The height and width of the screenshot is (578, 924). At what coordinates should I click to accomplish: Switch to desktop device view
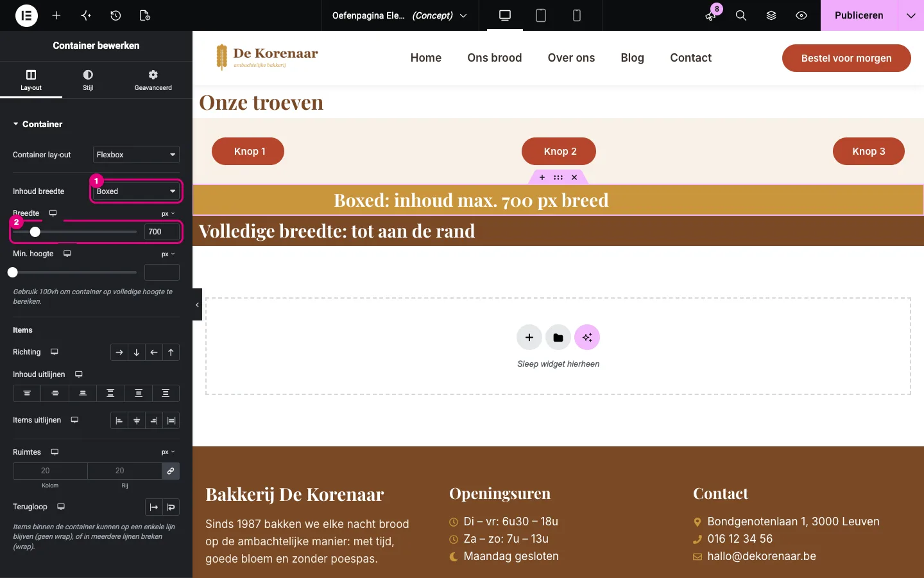pyautogui.click(x=505, y=15)
